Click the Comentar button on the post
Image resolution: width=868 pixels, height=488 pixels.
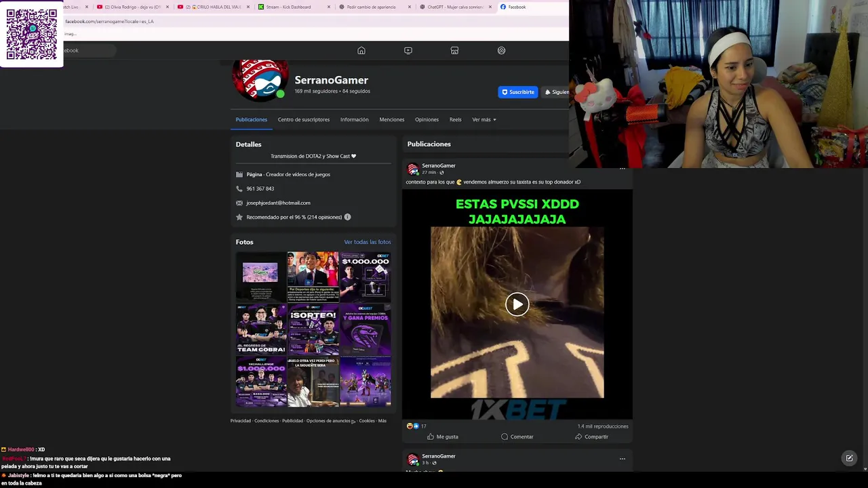(517, 436)
